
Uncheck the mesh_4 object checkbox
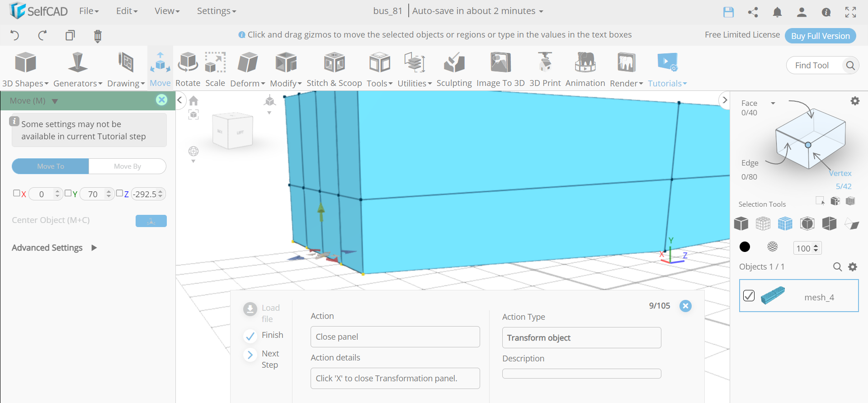(749, 295)
